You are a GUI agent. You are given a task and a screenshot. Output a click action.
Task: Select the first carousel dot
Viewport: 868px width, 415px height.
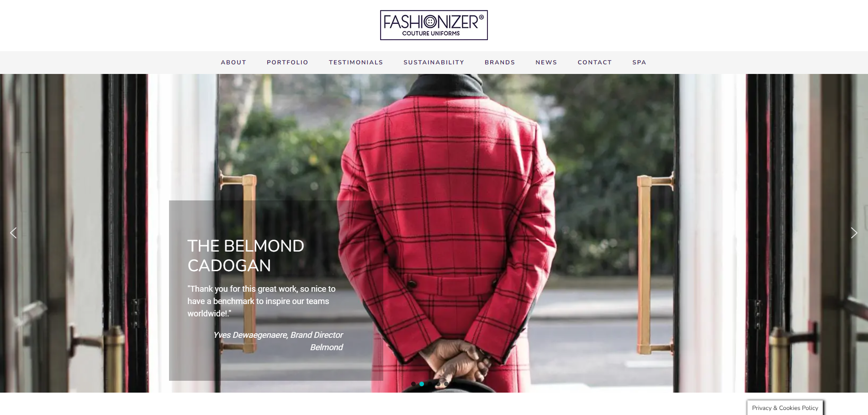coord(413,384)
